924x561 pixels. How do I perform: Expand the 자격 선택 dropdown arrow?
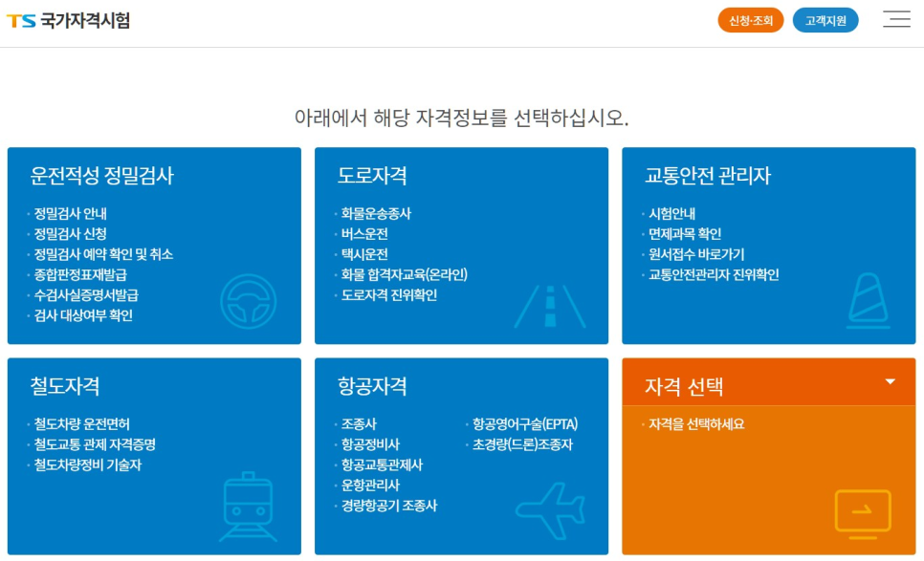890,381
